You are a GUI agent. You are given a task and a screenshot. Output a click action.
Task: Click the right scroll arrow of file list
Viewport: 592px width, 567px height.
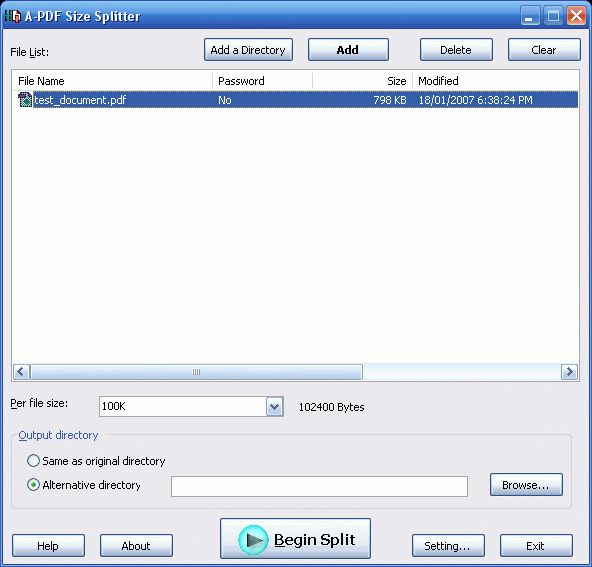tap(569, 372)
